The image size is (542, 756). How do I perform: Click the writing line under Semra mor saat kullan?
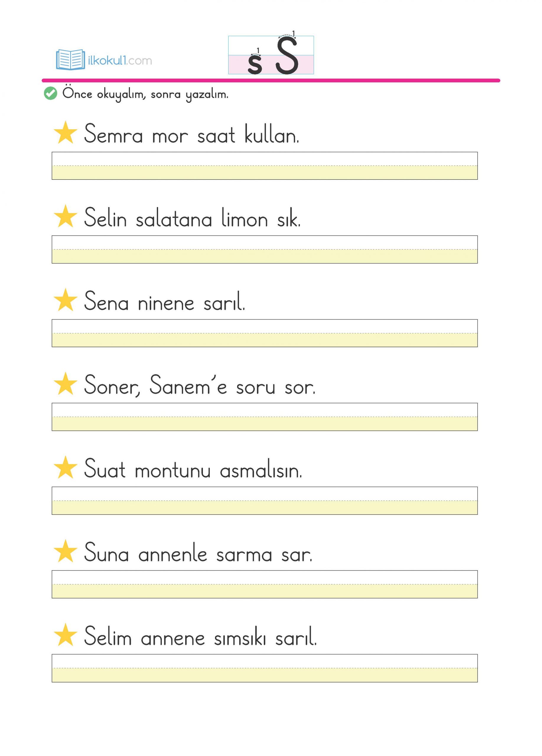pyautogui.click(x=264, y=166)
